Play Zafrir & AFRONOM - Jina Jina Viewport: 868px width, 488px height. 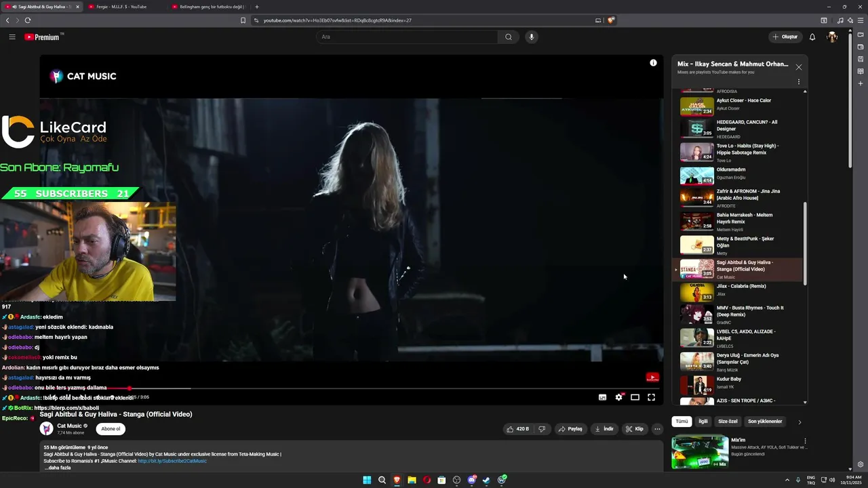point(739,198)
